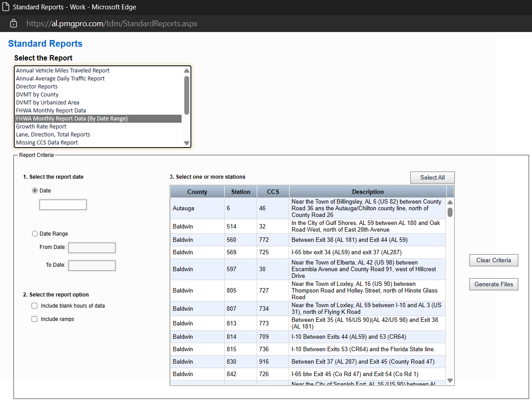Click the From Date input field
532x405 pixels.
(x=92, y=248)
